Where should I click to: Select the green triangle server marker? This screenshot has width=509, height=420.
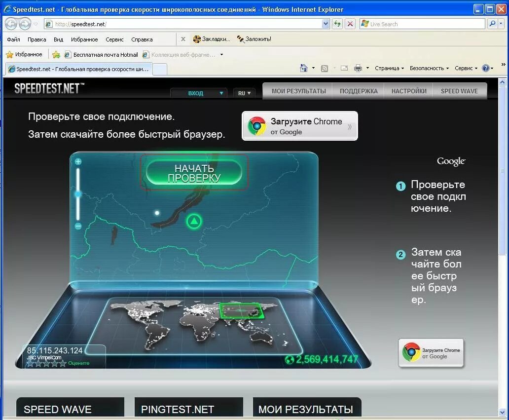coord(194,222)
